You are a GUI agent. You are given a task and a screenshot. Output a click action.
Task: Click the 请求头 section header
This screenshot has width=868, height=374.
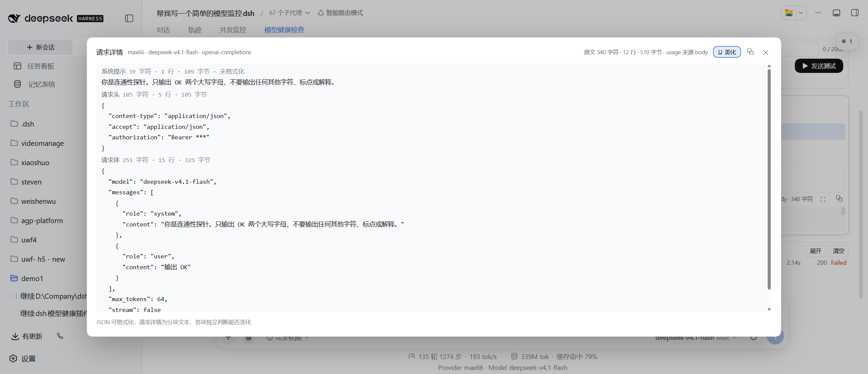(x=154, y=95)
